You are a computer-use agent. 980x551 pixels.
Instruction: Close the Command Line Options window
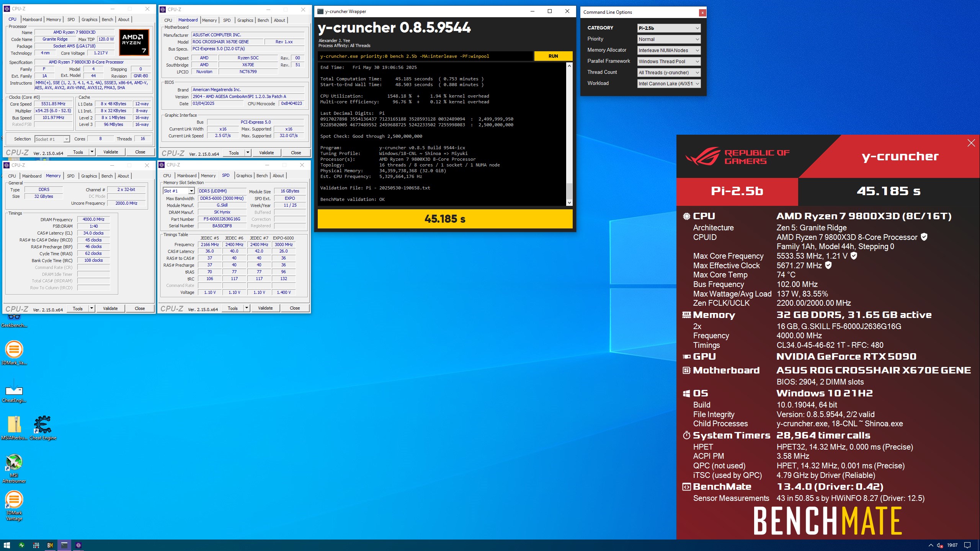click(702, 13)
